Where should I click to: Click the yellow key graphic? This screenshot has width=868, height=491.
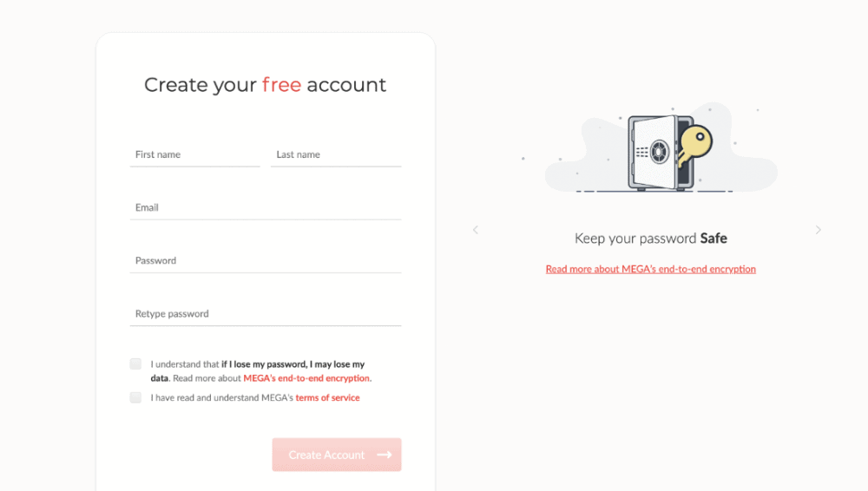pos(694,144)
